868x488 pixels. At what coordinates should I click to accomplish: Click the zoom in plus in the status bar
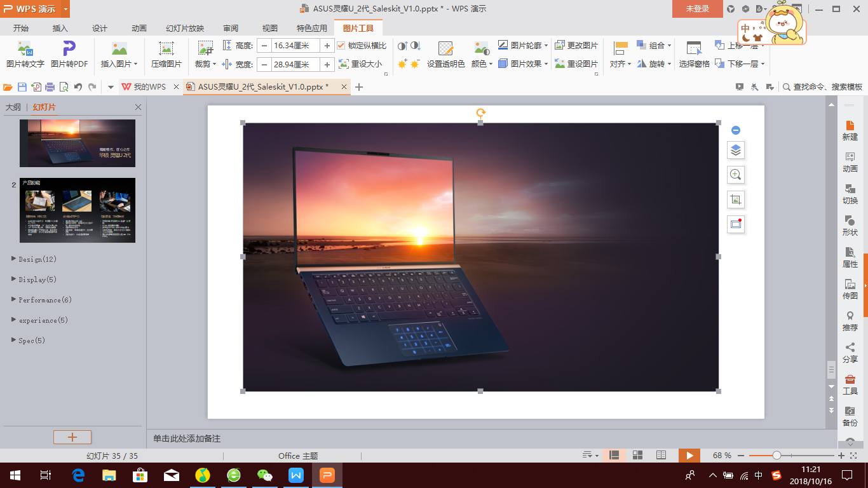point(841,456)
